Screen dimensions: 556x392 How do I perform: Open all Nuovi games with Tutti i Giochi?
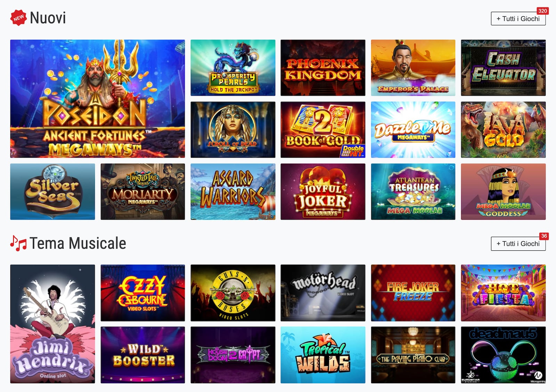(x=518, y=19)
